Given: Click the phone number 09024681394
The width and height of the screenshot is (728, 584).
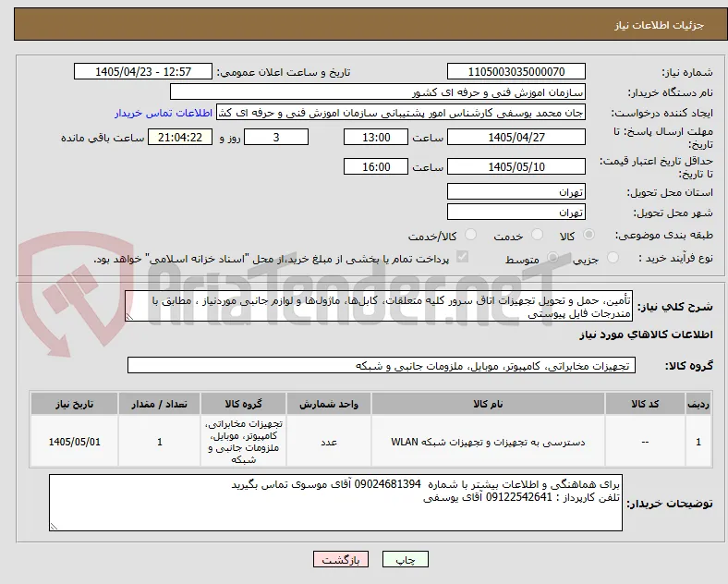Looking at the screenshot, I should (x=387, y=484).
